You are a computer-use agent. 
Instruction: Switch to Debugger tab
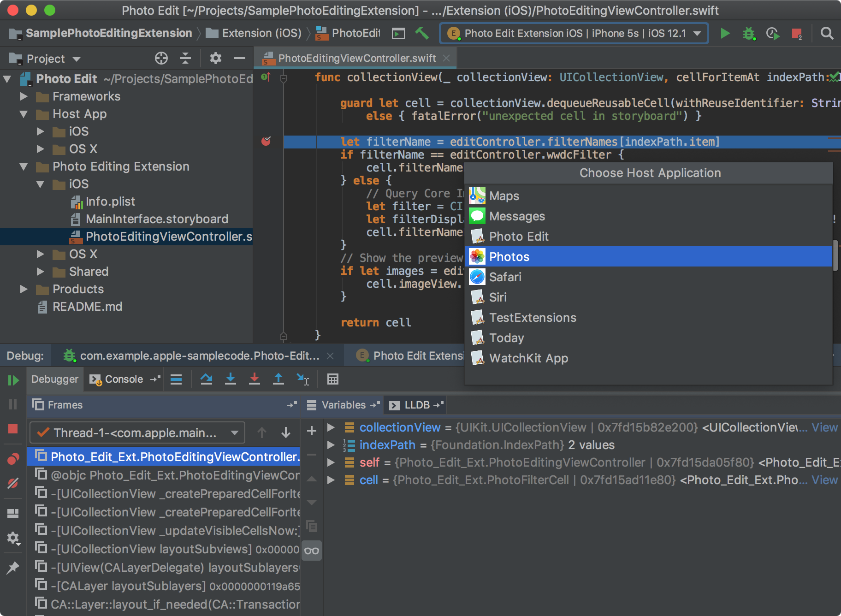[x=55, y=379]
